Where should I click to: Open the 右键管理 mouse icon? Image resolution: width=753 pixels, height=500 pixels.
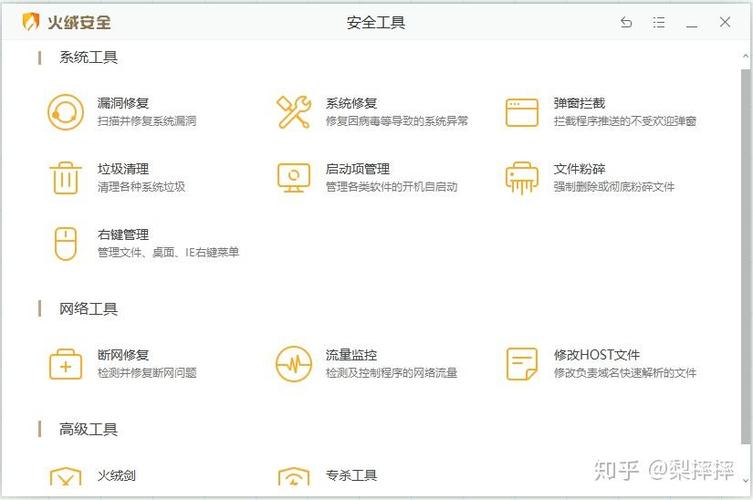click(x=65, y=244)
